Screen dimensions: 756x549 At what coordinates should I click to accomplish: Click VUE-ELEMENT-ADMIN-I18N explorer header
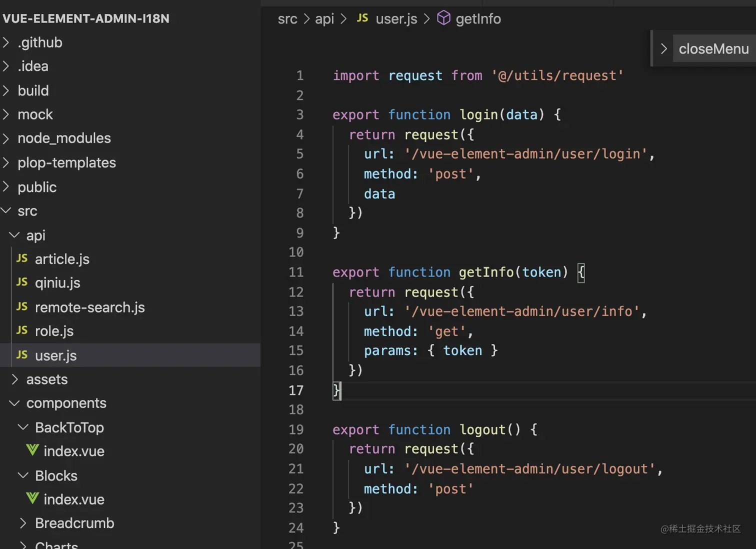pos(86,18)
